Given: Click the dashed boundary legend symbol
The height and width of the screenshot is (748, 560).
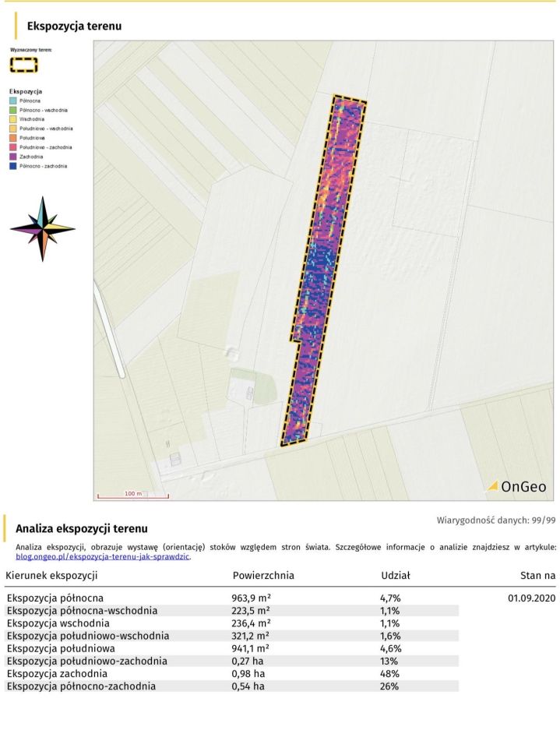Looking at the screenshot, I should click(24, 65).
